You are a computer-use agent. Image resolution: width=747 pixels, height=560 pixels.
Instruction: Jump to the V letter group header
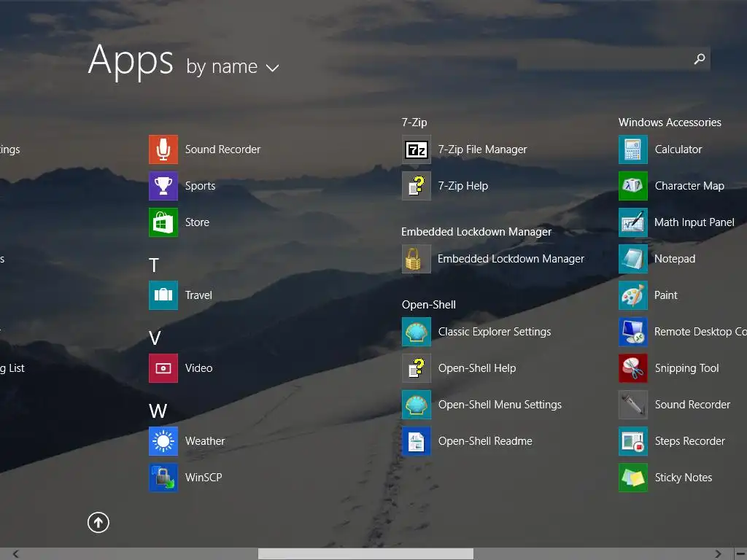point(155,338)
